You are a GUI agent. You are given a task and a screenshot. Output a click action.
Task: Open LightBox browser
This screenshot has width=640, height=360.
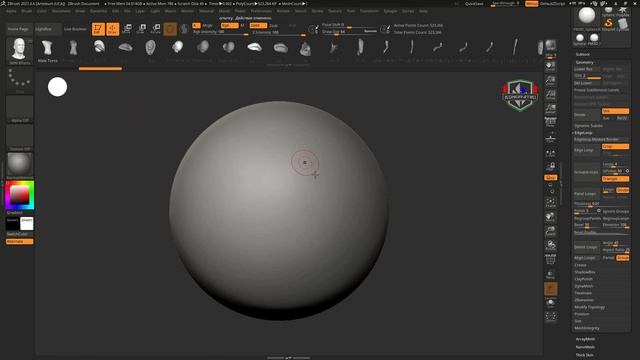point(47,29)
